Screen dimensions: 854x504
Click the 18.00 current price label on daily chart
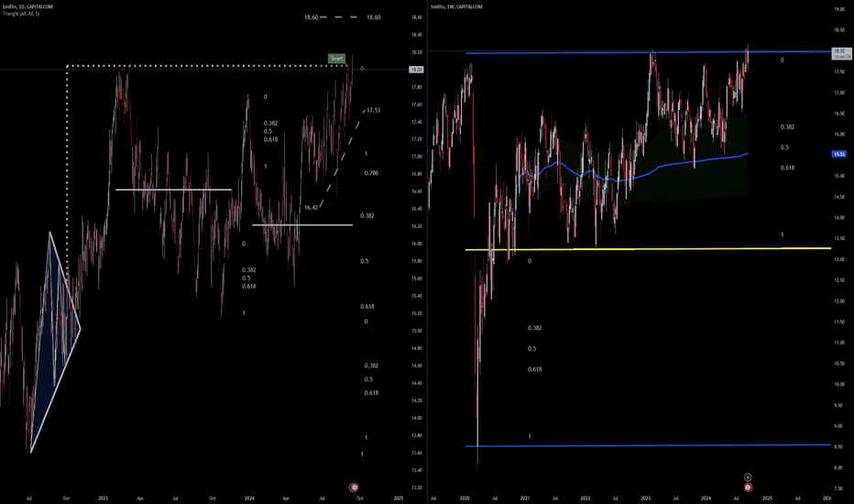(416, 70)
